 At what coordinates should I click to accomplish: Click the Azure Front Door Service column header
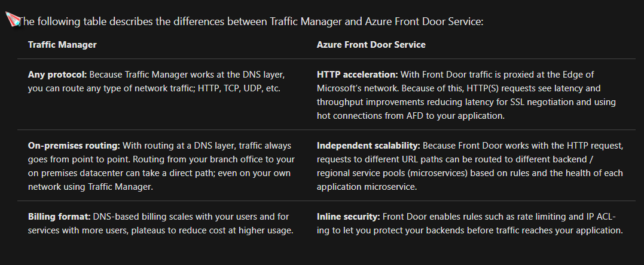(371, 45)
